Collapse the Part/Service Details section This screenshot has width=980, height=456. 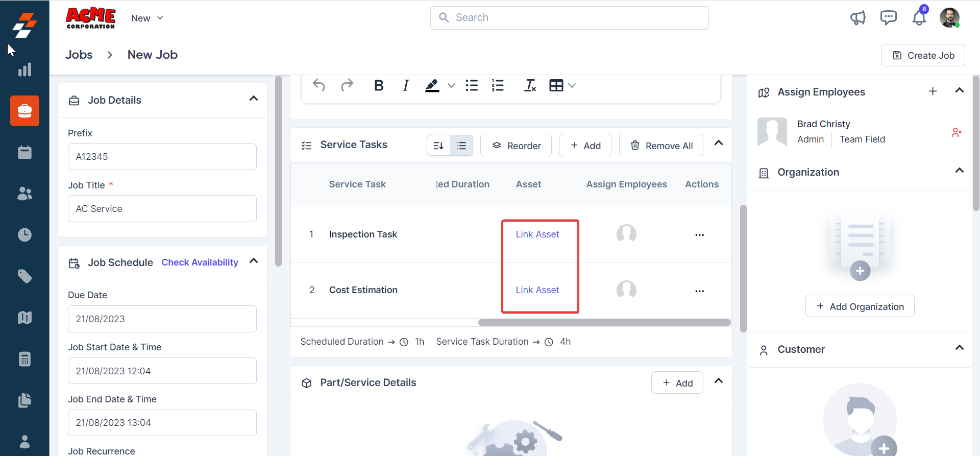pyautogui.click(x=719, y=381)
